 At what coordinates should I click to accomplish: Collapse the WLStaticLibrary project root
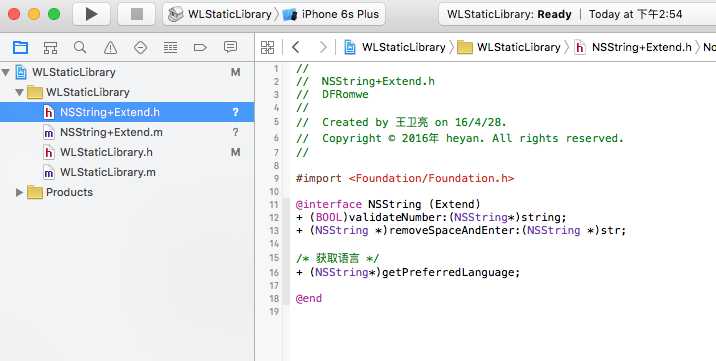[x=6, y=72]
